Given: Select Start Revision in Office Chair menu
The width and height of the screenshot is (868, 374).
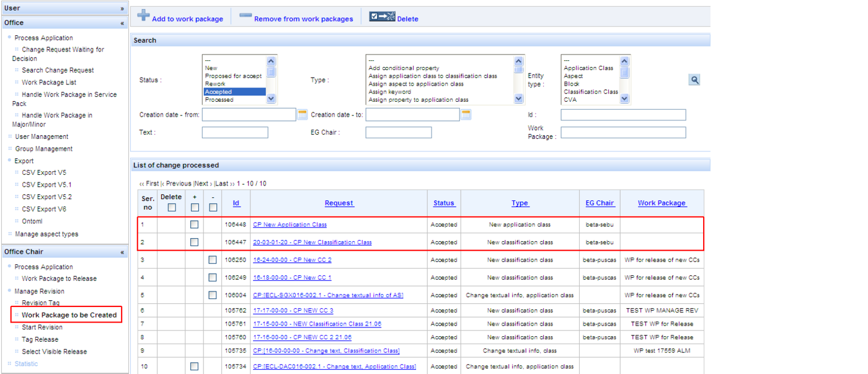Looking at the screenshot, I should pyautogui.click(x=42, y=327).
